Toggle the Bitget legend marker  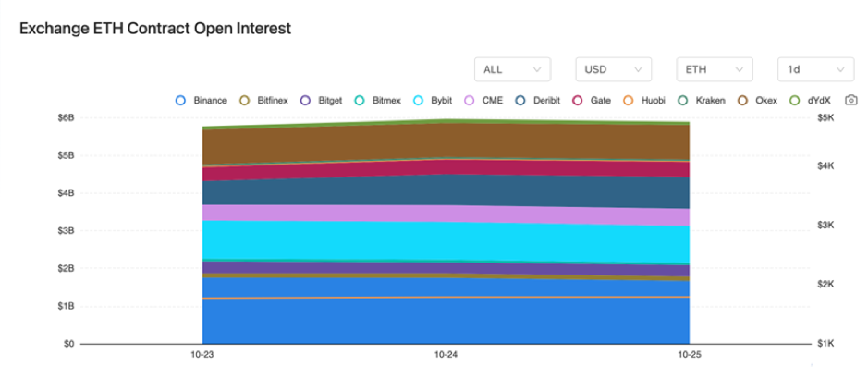pos(305,101)
